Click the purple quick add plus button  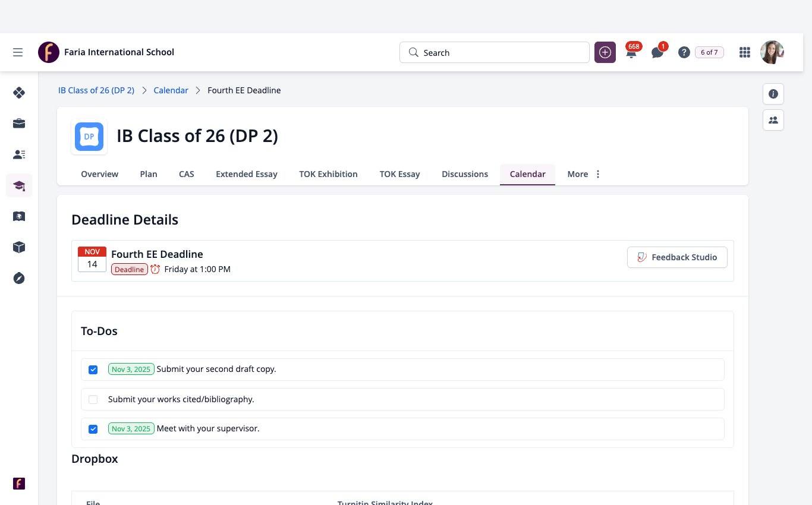[x=605, y=52]
